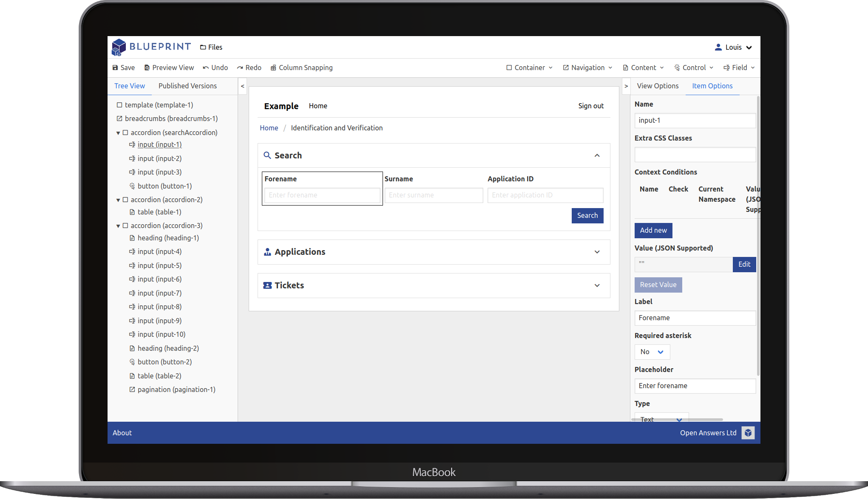The width and height of the screenshot is (868, 499).
Task: Click the Undo icon
Action: [205, 68]
